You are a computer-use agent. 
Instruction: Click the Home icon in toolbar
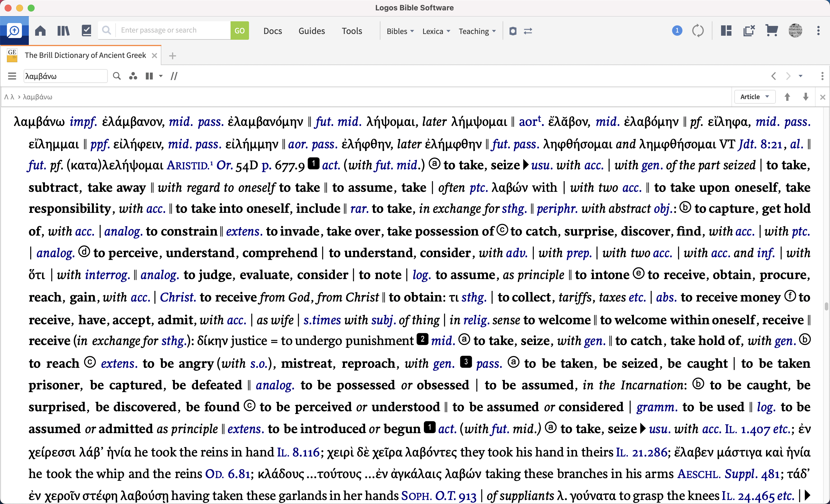coord(40,31)
